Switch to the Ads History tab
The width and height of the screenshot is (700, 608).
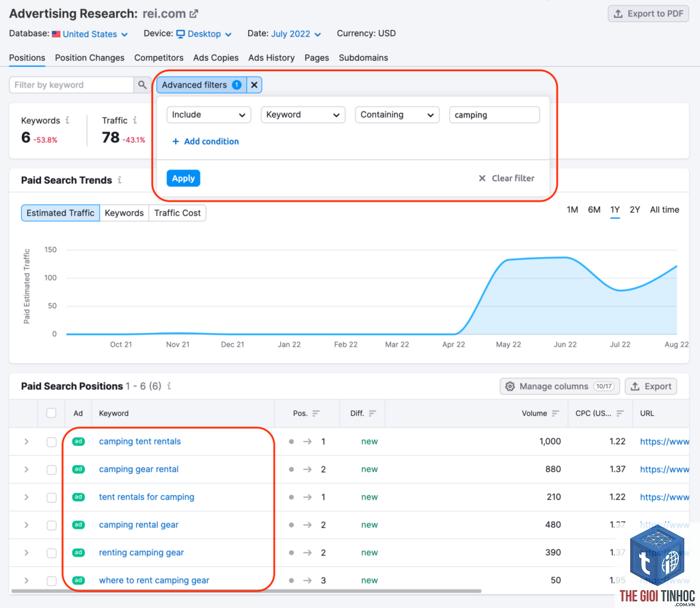[271, 57]
